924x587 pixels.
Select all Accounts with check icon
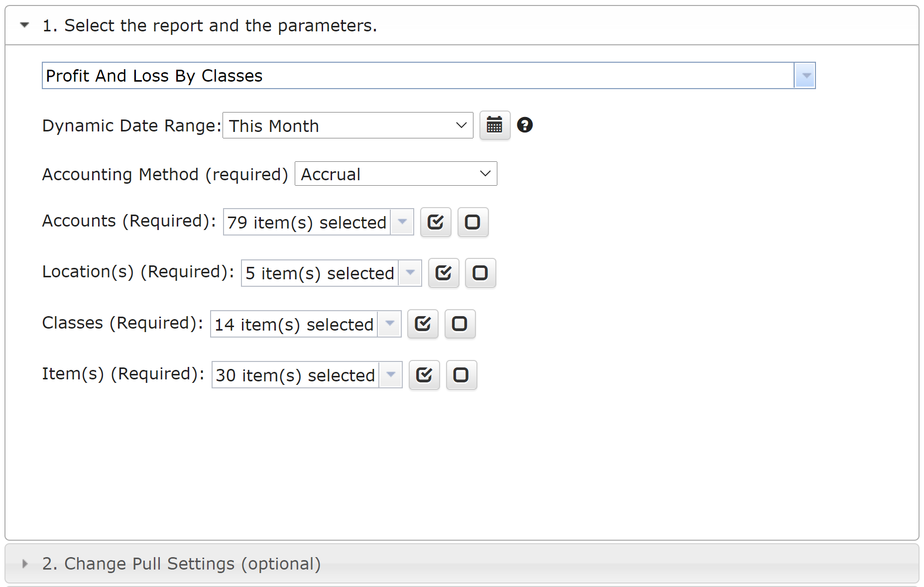coord(436,222)
